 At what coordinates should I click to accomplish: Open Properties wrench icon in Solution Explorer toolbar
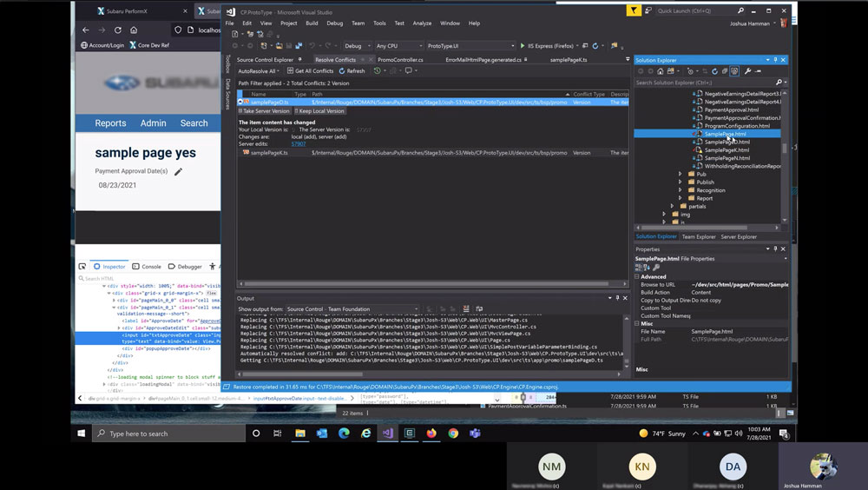pyautogui.click(x=746, y=71)
